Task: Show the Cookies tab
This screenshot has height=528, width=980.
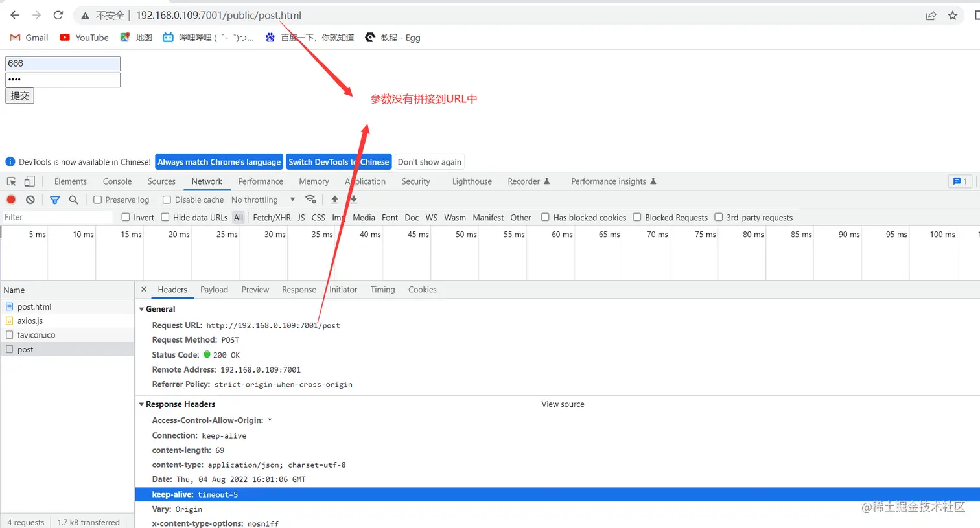Action: pos(423,290)
